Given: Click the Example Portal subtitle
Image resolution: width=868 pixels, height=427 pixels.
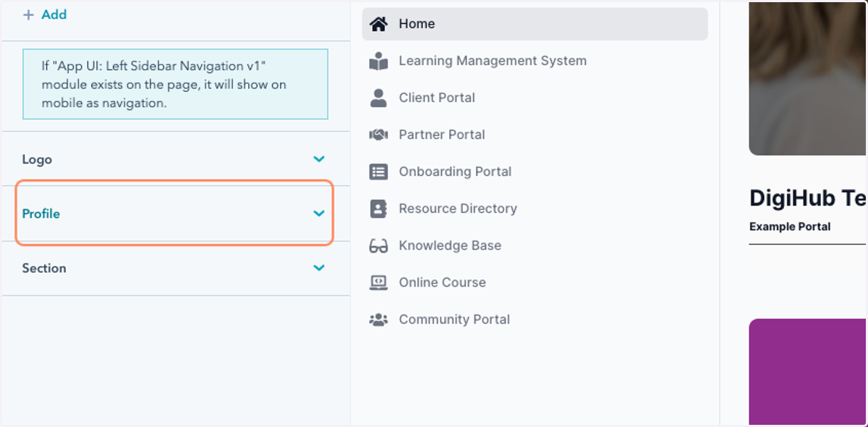Looking at the screenshot, I should (x=790, y=227).
